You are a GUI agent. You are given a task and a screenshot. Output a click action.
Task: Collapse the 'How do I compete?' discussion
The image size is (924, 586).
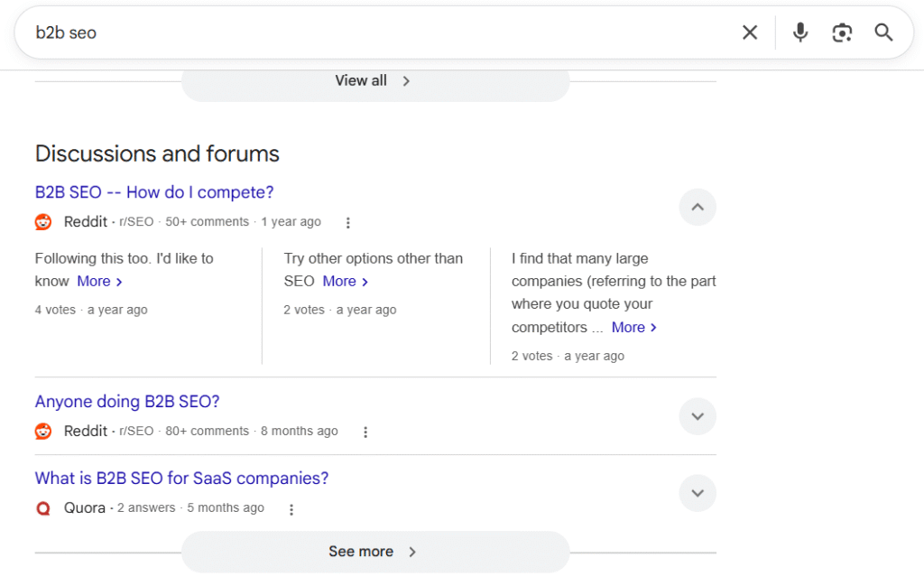pos(698,207)
